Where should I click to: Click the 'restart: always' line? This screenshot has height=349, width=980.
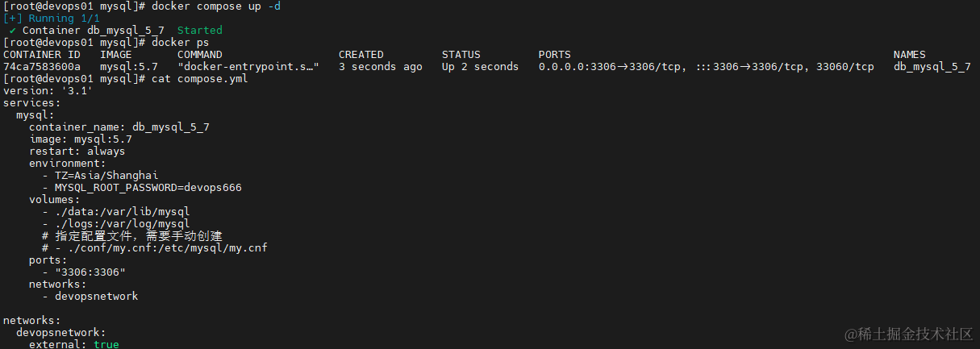[77, 152]
